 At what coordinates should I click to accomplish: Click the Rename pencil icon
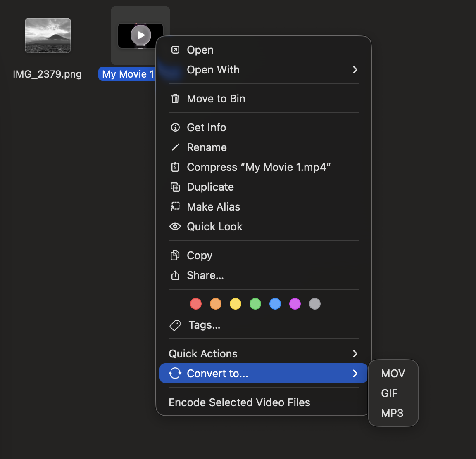pos(175,147)
